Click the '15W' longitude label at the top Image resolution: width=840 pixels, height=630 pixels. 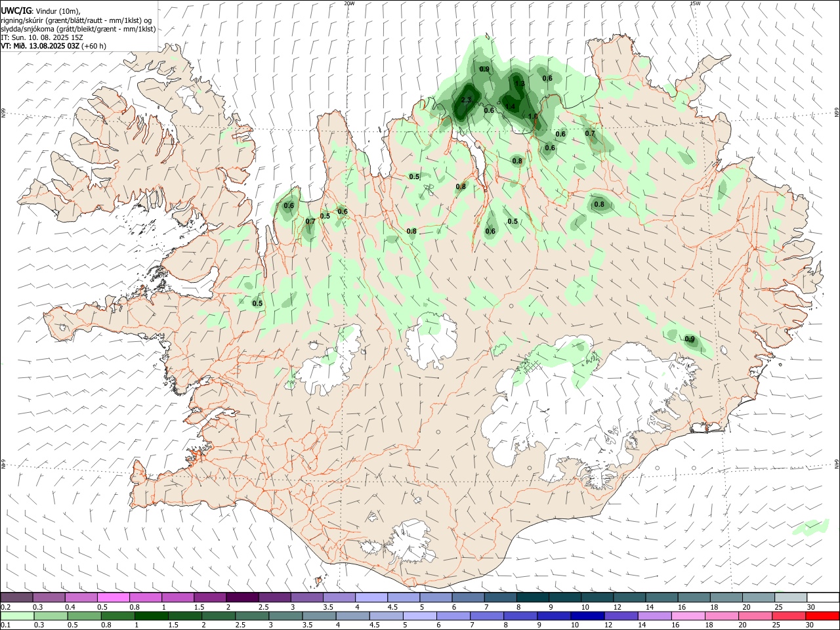(x=695, y=3)
